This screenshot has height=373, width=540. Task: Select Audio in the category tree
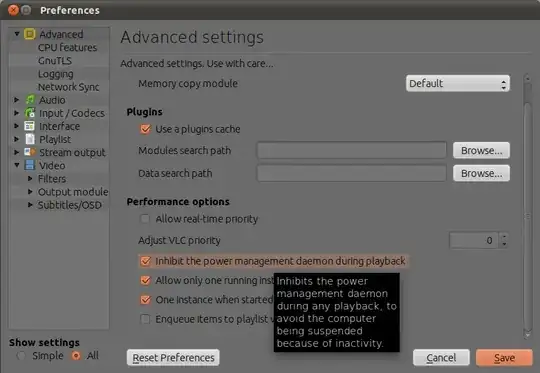[52, 100]
